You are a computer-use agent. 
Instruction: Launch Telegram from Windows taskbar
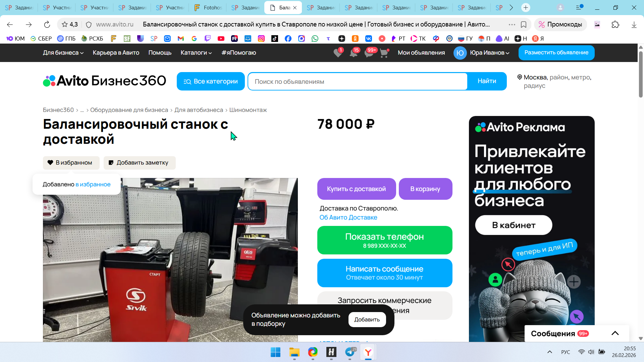350,352
